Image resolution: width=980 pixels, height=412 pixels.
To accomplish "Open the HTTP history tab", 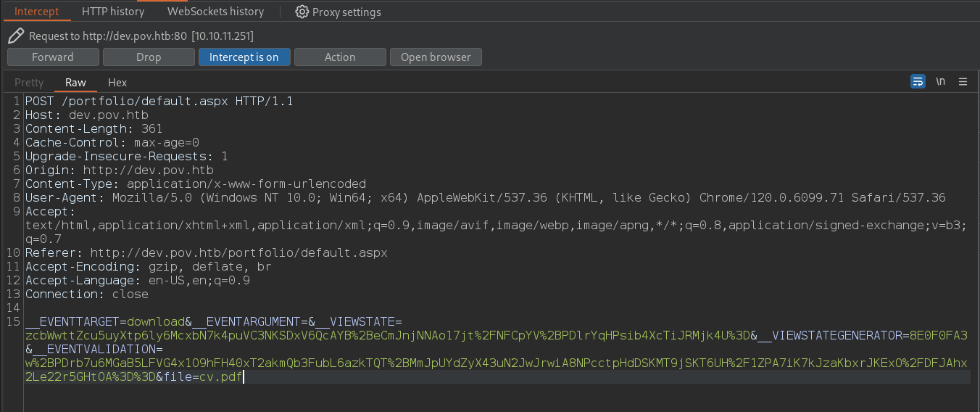I will pos(113,12).
